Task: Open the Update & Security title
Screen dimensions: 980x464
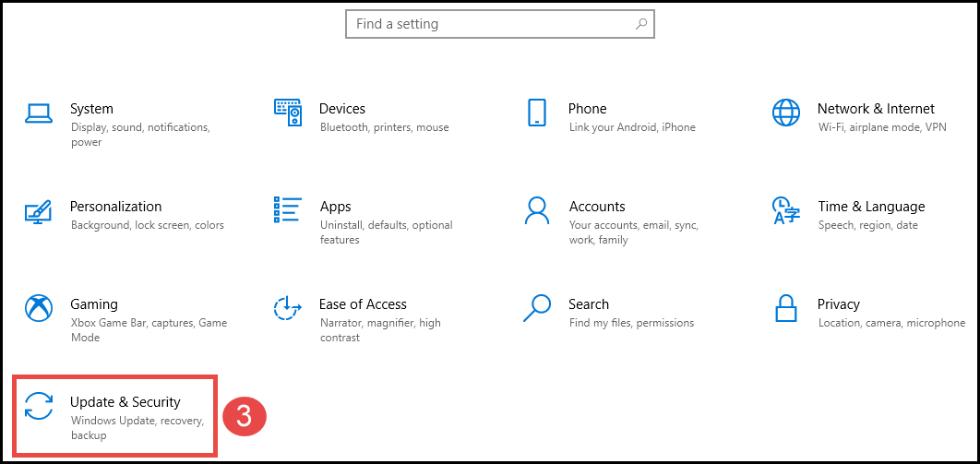Action: point(125,401)
